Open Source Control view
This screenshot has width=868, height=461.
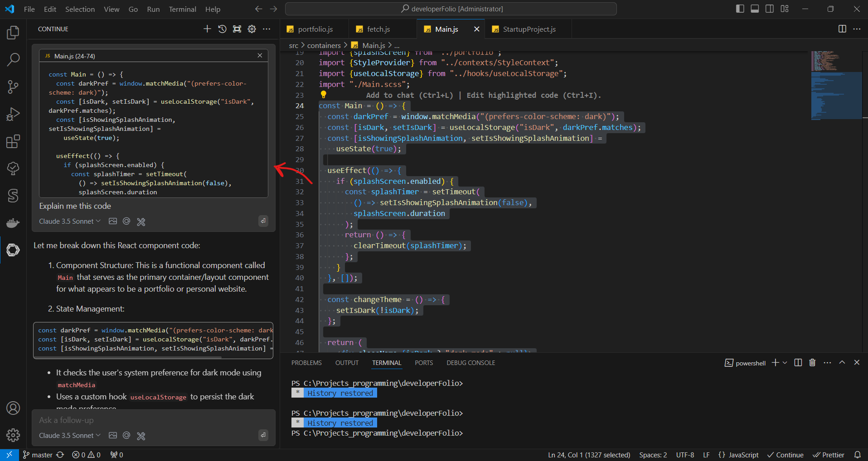[13, 86]
